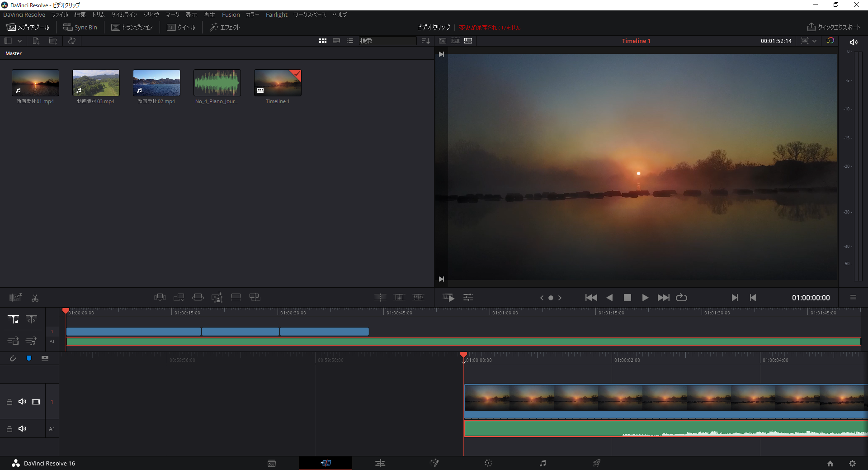Open the viewer options dropdown arrow

point(814,41)
